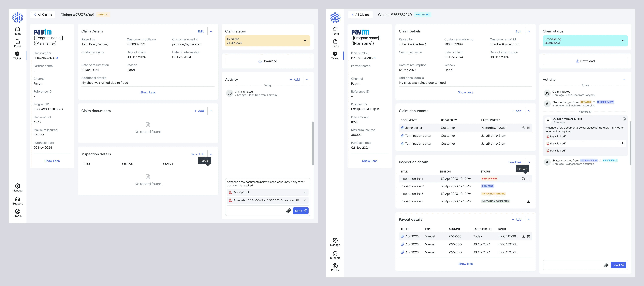Remove the Pay slip 1.pdf attachment from the draft
The image size is (644, 286).
click(x=305, y=192)
